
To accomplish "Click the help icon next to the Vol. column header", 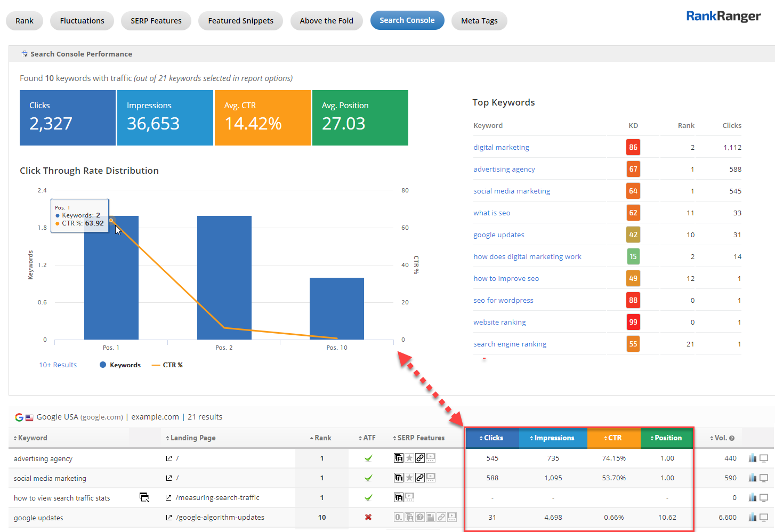I will 732,438.
